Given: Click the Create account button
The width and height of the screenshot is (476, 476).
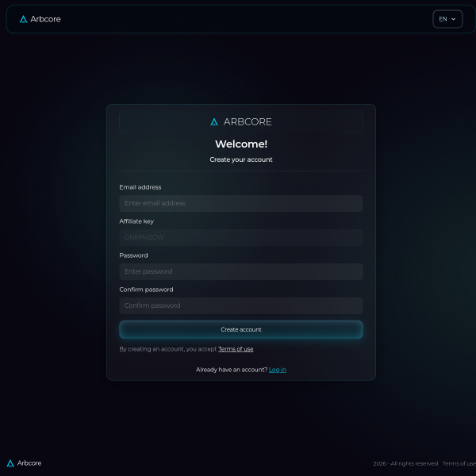Looking at the screenshot, I should 241,329.
